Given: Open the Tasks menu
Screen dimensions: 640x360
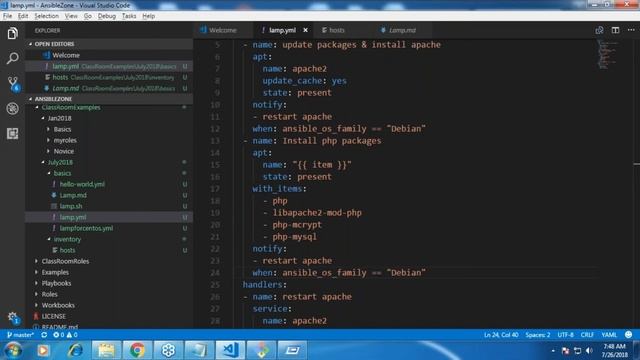Looking at the screenshot, I should pyautogui.click(x=129, y=16).
